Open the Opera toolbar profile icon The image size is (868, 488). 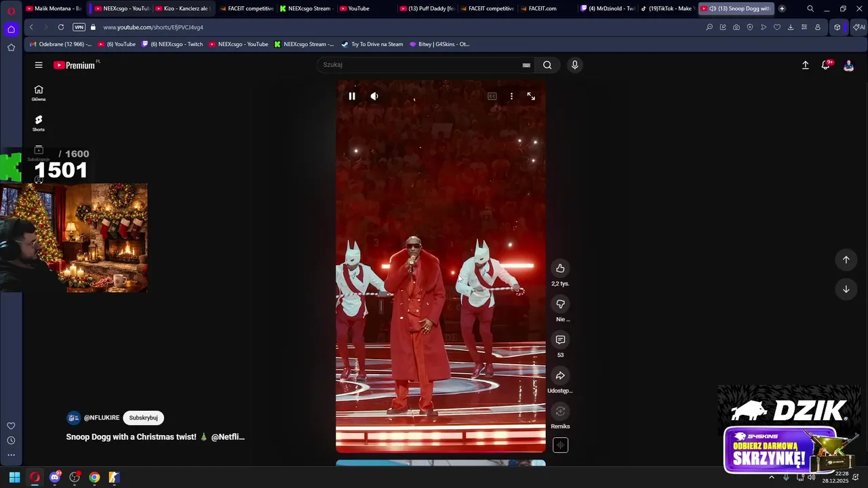point(818,27)
